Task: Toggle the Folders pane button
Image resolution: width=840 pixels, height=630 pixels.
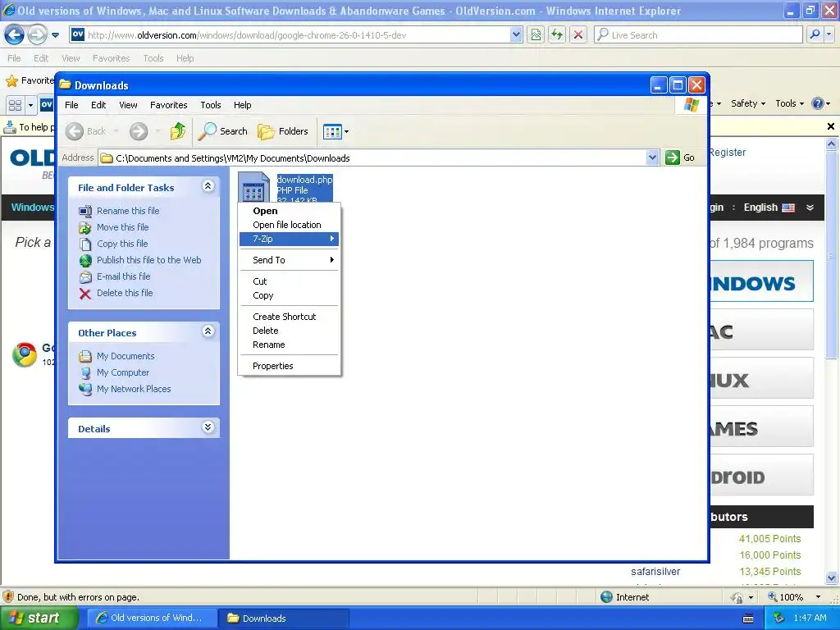Action: [283, 131]
